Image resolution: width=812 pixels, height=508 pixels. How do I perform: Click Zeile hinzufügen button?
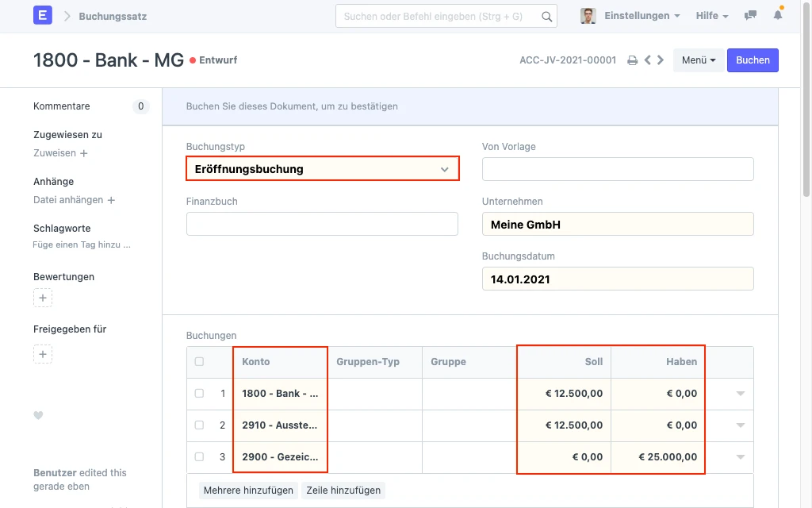point(343,491)
